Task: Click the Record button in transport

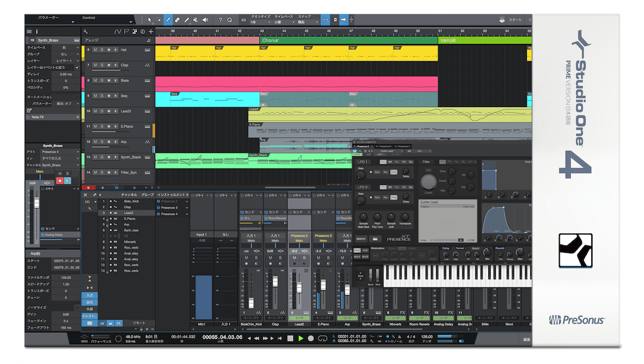Action: [x=311, y=339]
